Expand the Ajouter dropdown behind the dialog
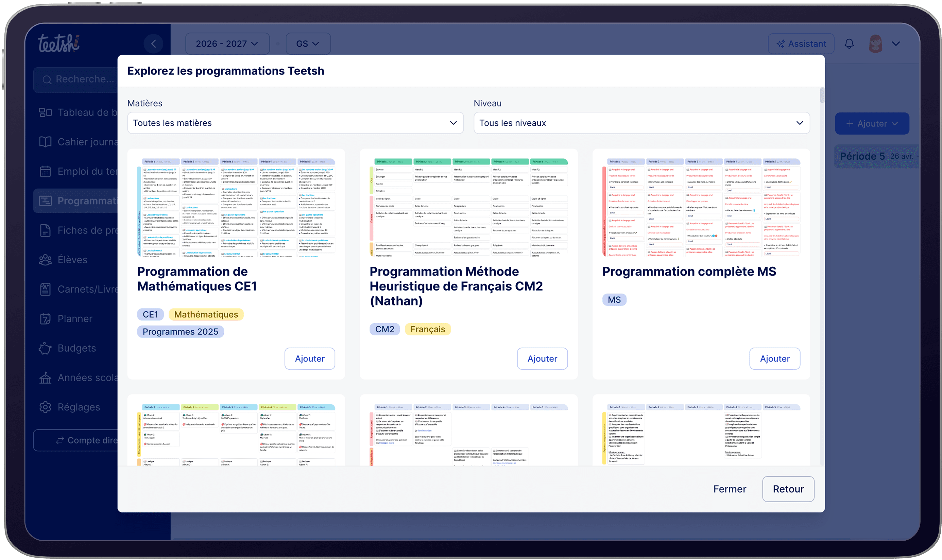 (872, 123)
